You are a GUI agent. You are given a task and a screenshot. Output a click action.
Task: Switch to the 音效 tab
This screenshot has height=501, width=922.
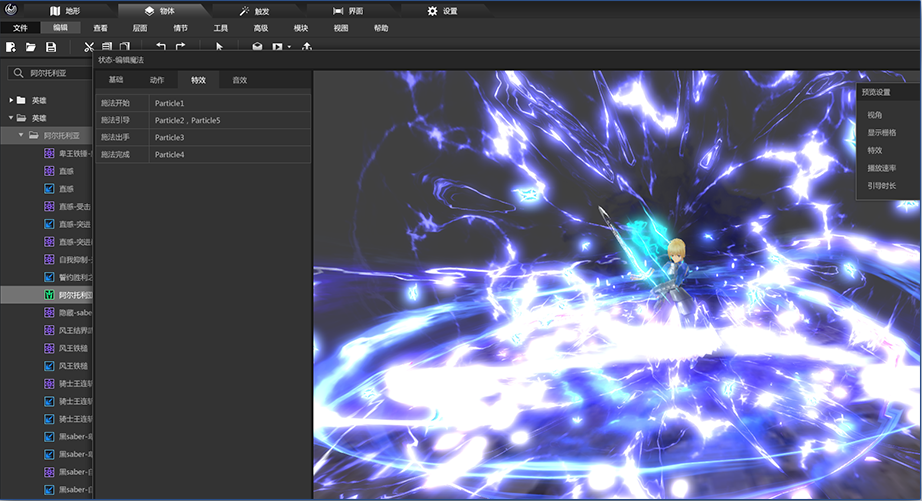pos(239,80)
